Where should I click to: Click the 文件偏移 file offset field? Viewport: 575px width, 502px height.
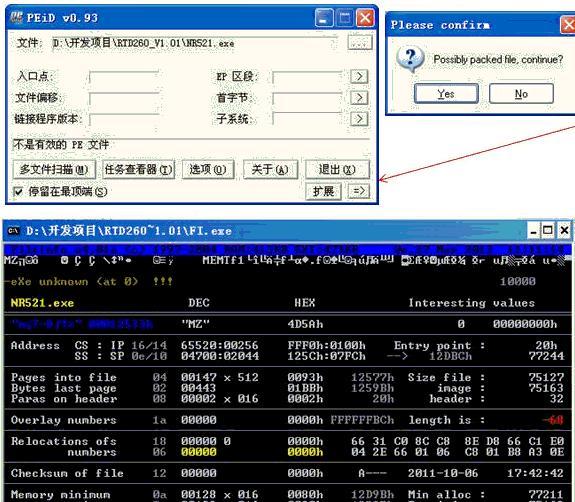(124, 98)
